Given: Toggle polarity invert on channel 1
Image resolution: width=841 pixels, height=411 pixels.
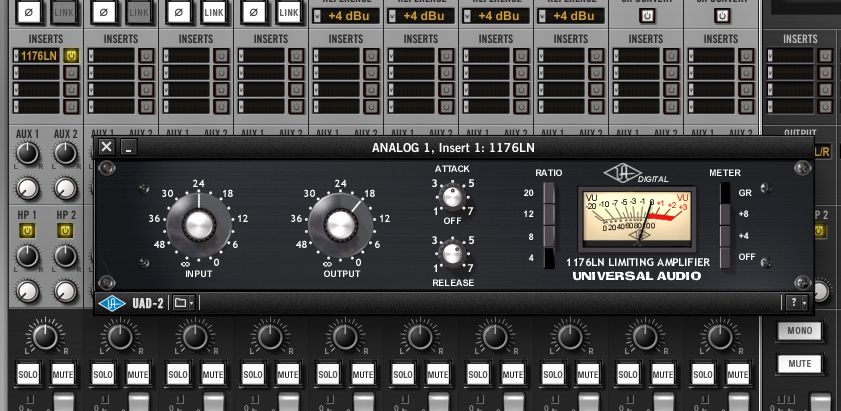Looking at the screenshot, I should [28, 12].
